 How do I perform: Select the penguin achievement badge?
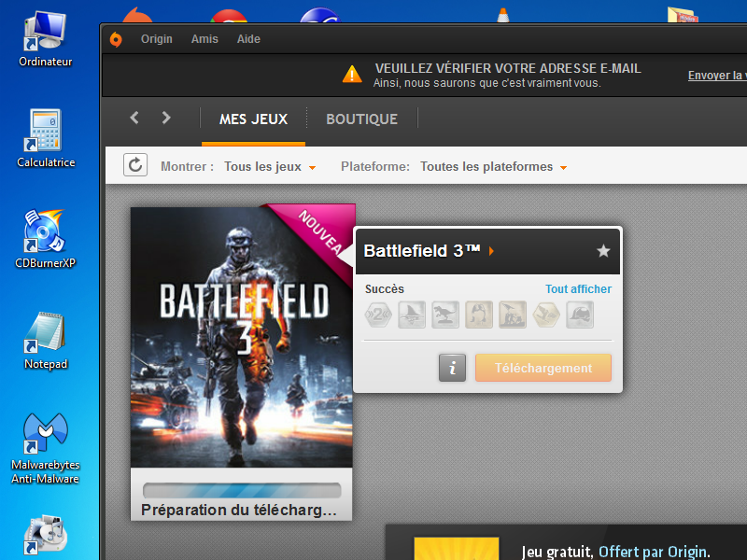(479, 315)
